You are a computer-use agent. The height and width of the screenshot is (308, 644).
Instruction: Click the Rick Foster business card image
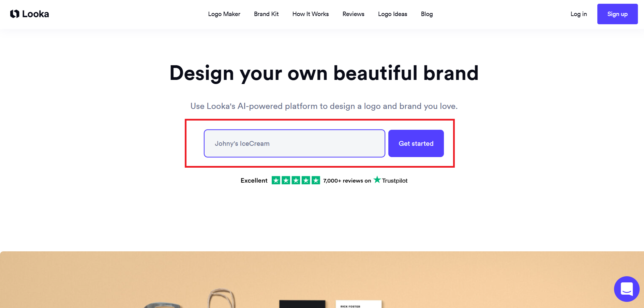coord(358,304)
